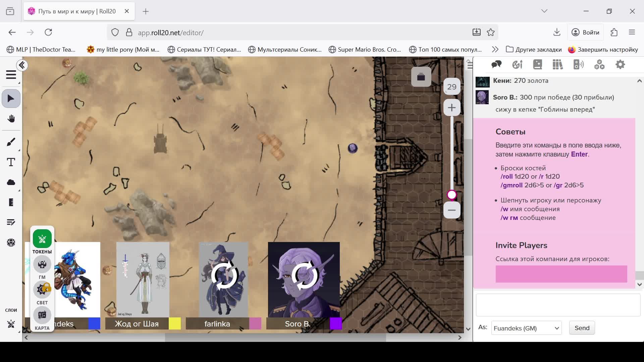Switch to the GM layer

[x=42, y=264]
